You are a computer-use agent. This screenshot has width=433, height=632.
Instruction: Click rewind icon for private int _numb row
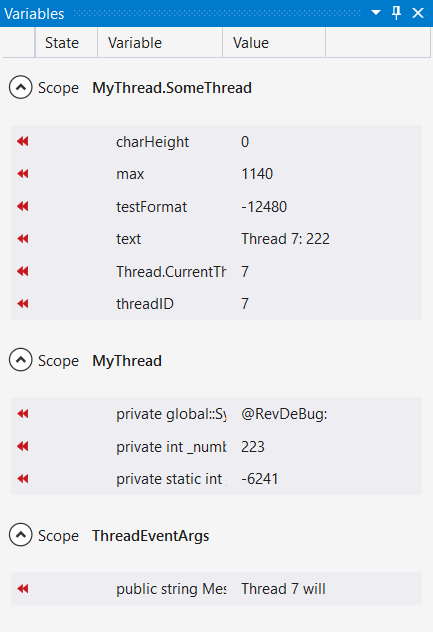coord(23,446)
